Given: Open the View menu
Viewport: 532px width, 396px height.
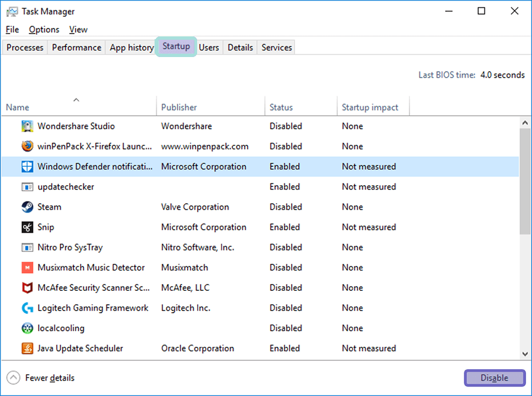Looking at the screenshot, I should [78, 30].
